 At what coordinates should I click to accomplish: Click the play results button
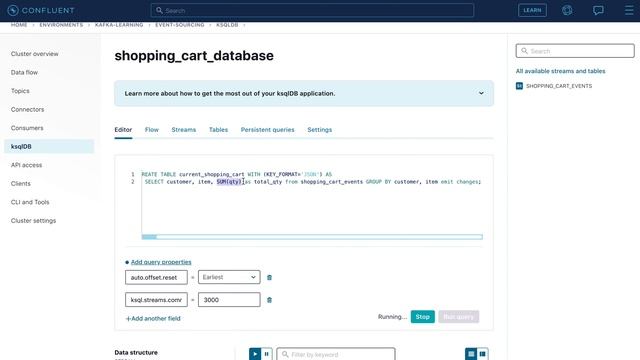coord(255,354)
